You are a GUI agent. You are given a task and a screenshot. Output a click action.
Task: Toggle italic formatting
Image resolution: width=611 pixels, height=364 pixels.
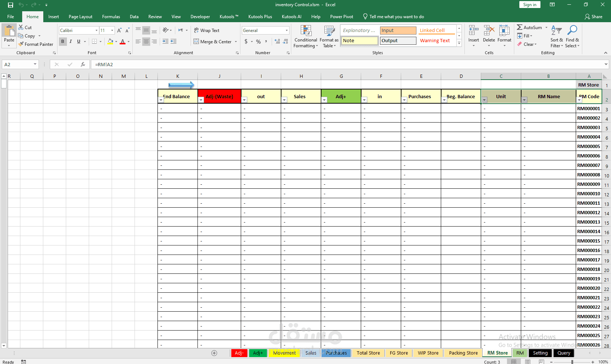pyautogui.click(x=71, y=41)
